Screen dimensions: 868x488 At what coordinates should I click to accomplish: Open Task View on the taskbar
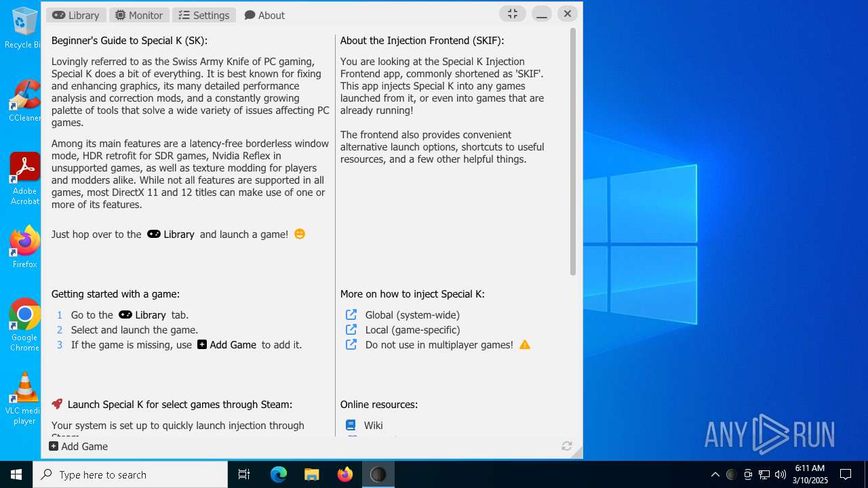click(x=244, y=474)
